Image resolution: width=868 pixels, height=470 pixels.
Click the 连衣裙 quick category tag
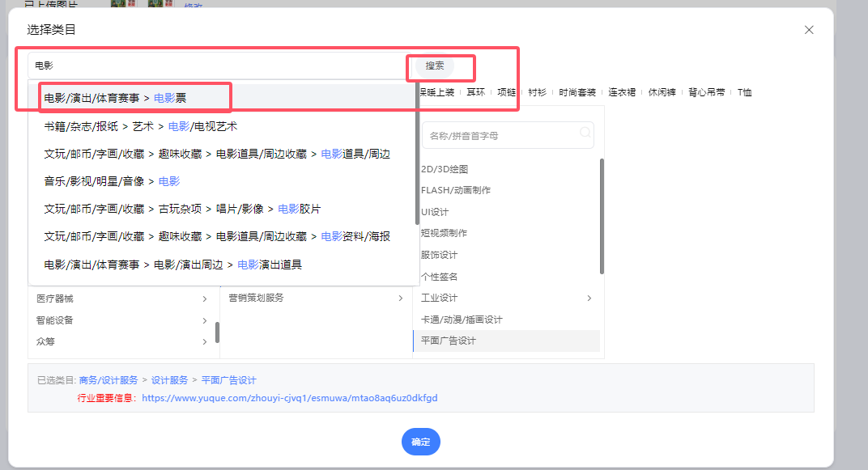pos(622,92)
